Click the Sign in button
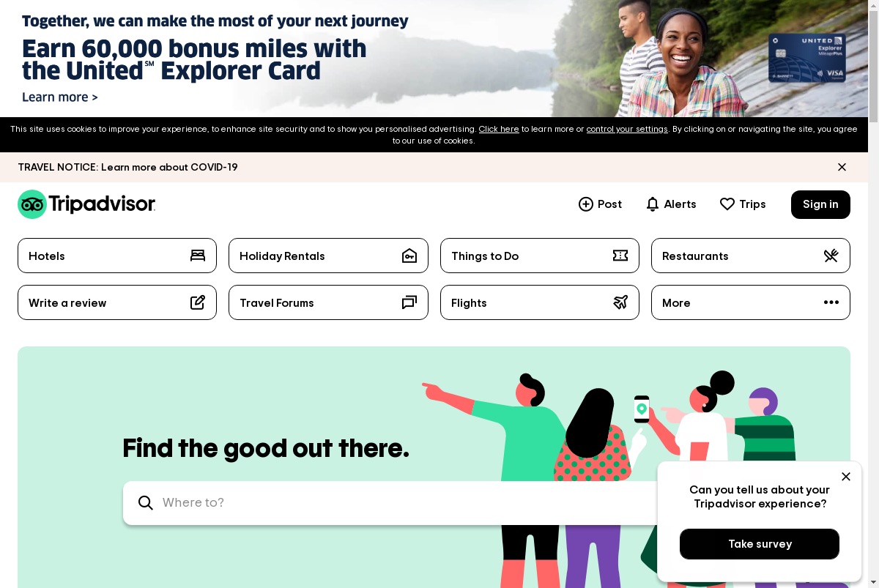The width and height of the screenshot is (879, 588). [x=820, y=204]
